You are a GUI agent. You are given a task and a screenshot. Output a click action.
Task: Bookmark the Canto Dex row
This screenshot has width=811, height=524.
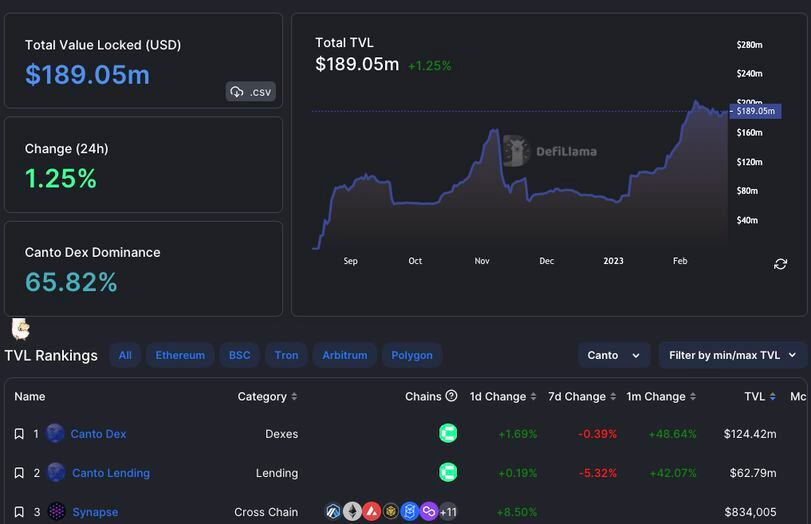point(19,433)
